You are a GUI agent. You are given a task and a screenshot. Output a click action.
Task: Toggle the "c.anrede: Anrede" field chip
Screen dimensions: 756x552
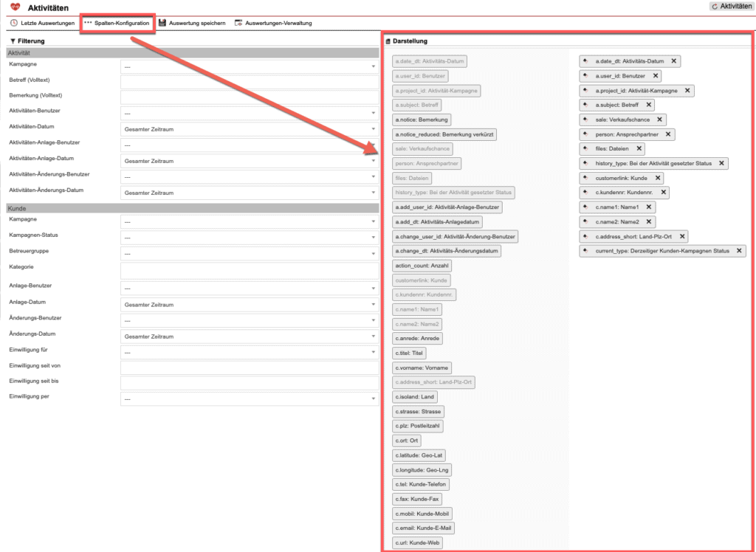(x=417, y=339)
